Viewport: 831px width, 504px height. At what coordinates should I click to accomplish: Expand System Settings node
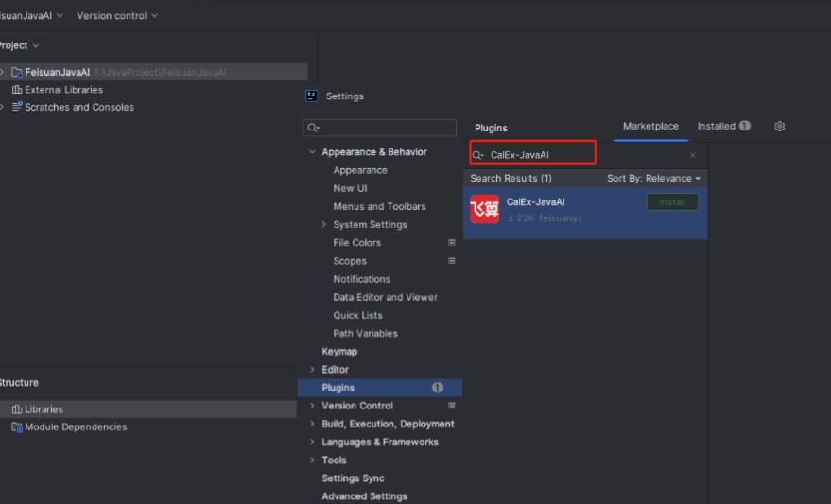(324, 225)
